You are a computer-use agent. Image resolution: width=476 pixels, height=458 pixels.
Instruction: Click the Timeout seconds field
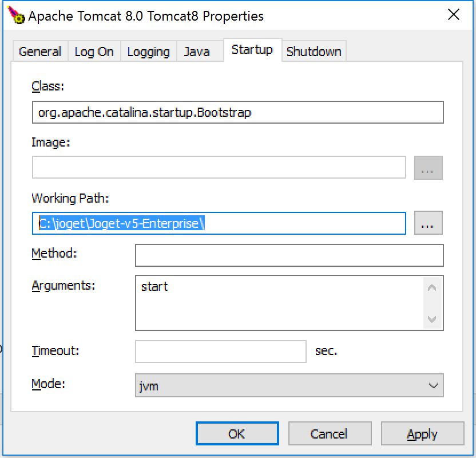pos(220,352)
